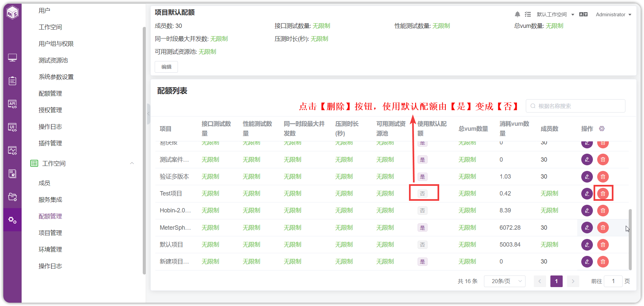644x306 pixels.
Task: Open 环境管理 menu item
Action: tap(50, 250)
